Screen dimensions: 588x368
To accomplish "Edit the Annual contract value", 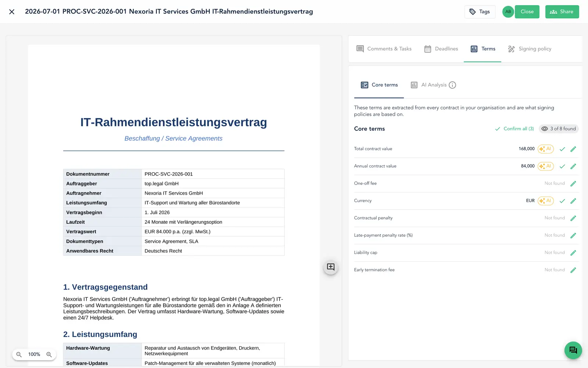I will 573,166.
